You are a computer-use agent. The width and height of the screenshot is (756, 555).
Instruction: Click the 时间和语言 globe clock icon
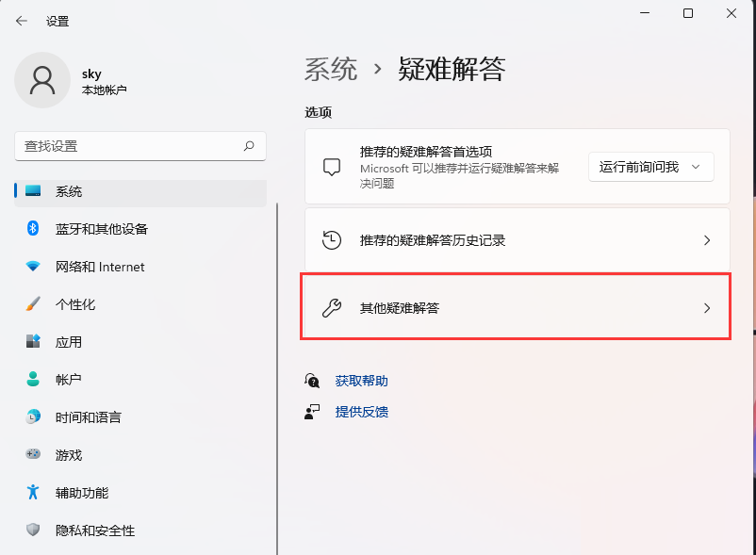[33, 416]
